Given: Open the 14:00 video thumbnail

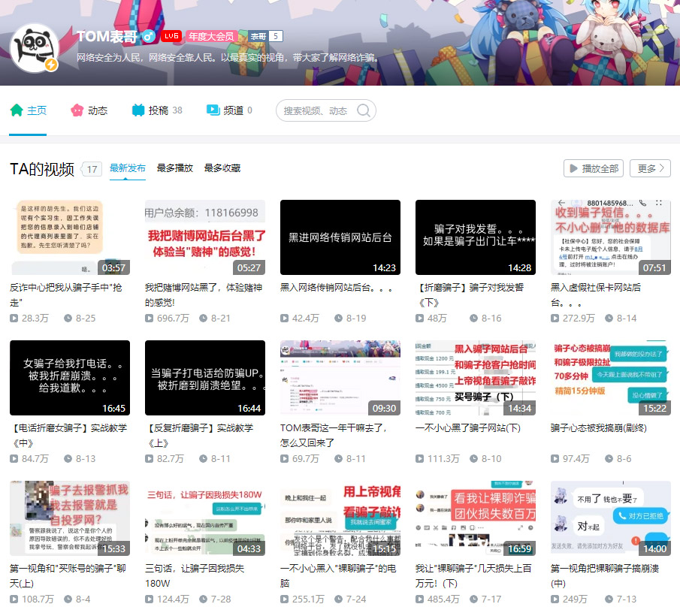Looking at the screenshot, I should 611,518.
